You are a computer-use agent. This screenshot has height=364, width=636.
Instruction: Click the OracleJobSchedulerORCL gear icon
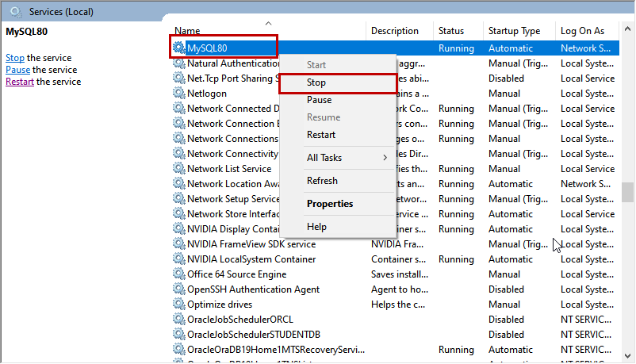pyautogui.click(x=179, y=320)
